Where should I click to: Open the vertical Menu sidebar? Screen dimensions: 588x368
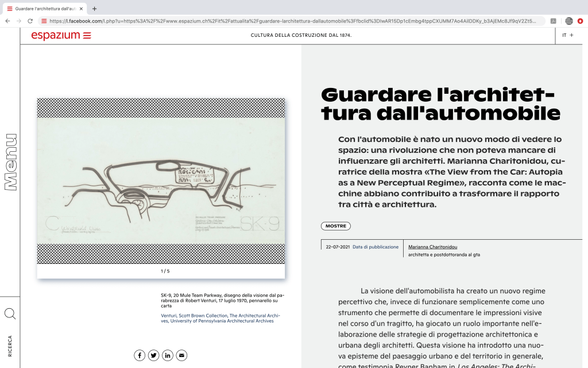tap(10, 162)
